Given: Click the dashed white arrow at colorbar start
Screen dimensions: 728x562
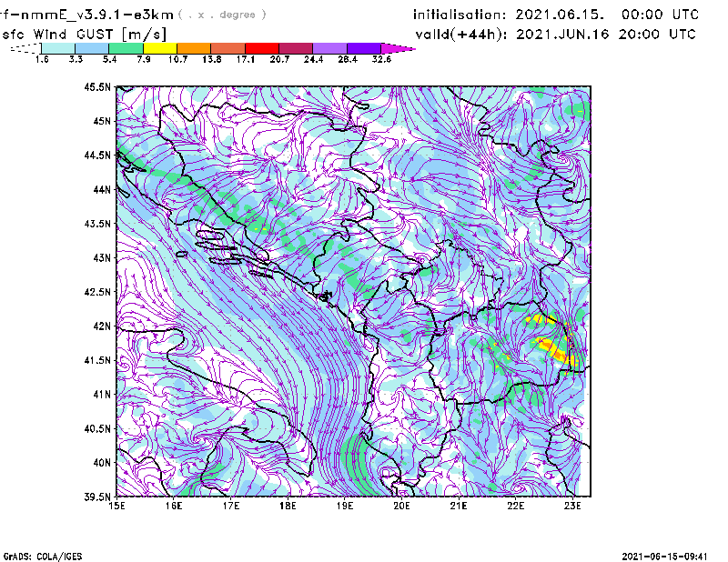Looking at the screenshot, I should [x=25, y=48].
